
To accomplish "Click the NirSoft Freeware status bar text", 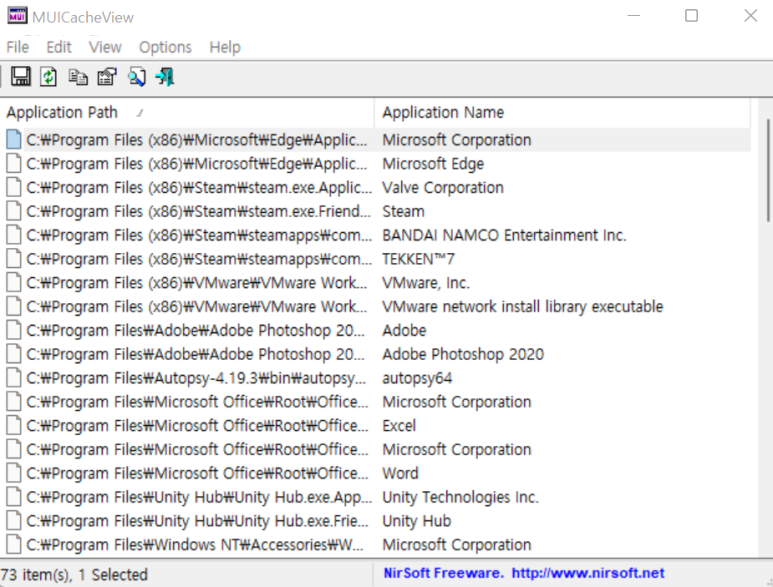I will [x=444, y=573].
